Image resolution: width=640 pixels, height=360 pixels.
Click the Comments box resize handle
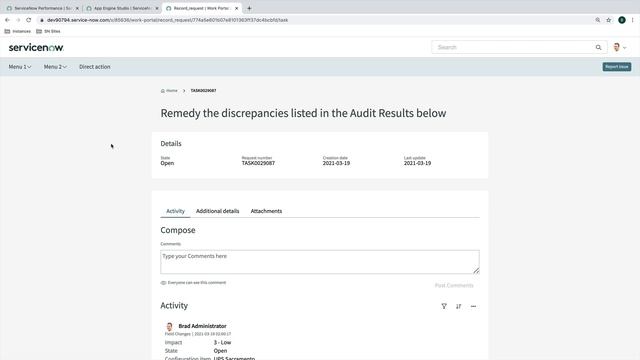pos(476,270)
